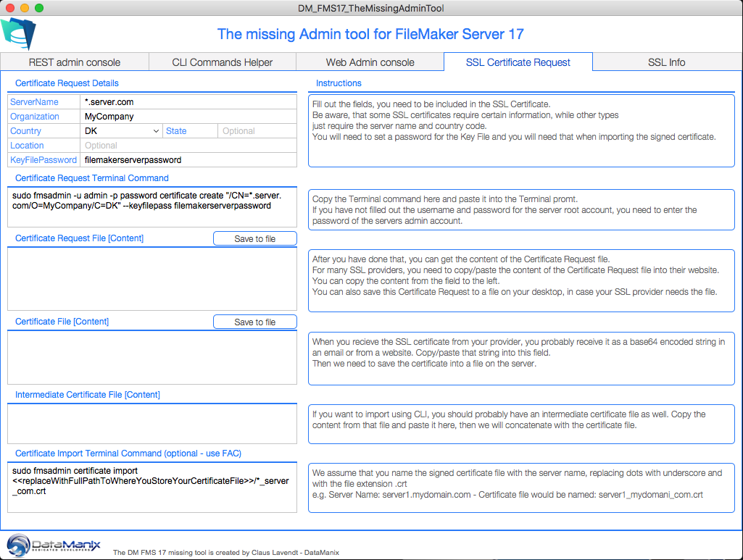The image size is (743, 560).
Task: Click the 'ServerName' field label
Action: 34,101
